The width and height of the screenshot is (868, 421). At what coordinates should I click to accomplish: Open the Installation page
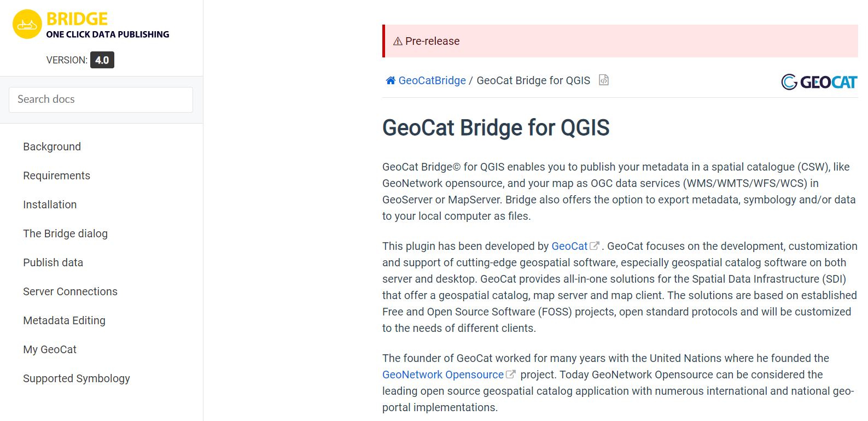50,204
